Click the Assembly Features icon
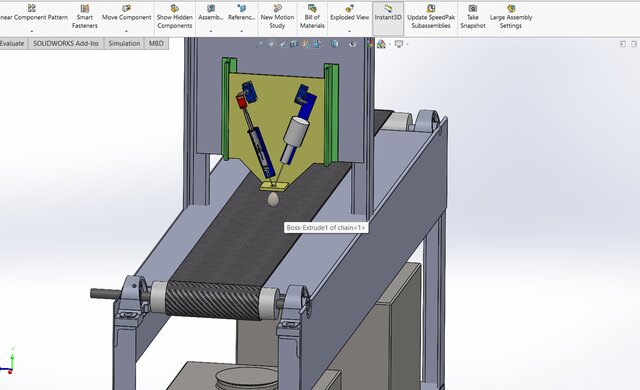640x390 pixels. point(211,13)
